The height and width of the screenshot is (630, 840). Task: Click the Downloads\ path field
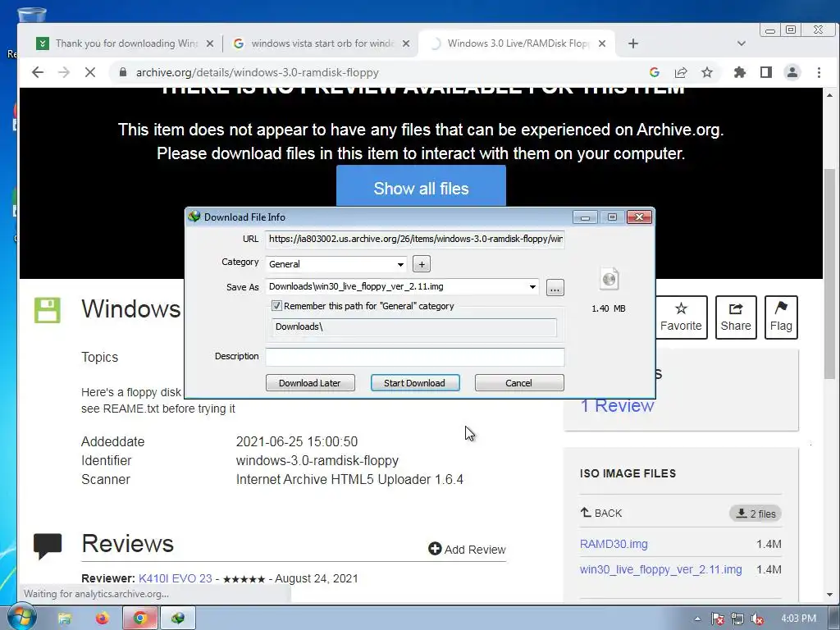(x=414, y=326)
